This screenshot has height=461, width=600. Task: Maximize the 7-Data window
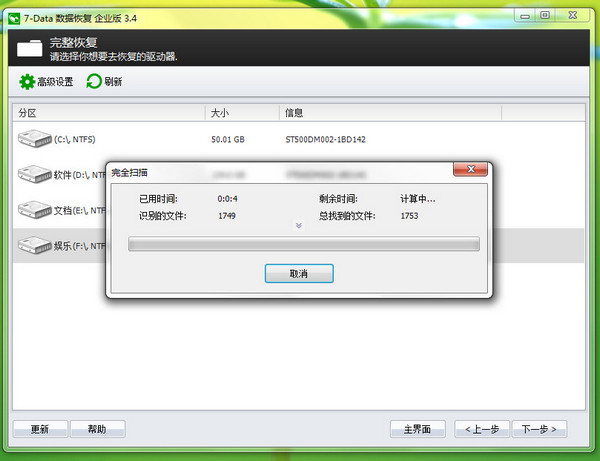click(x=545, y=15)
